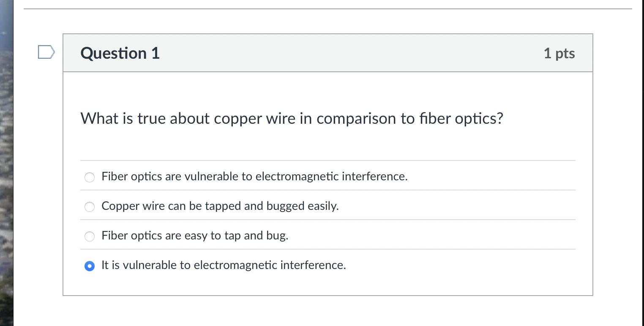Screen dimensions: 644x326
Task: Select "Copper wire can be tapped and bugged easily"
Action: [90, 207]
